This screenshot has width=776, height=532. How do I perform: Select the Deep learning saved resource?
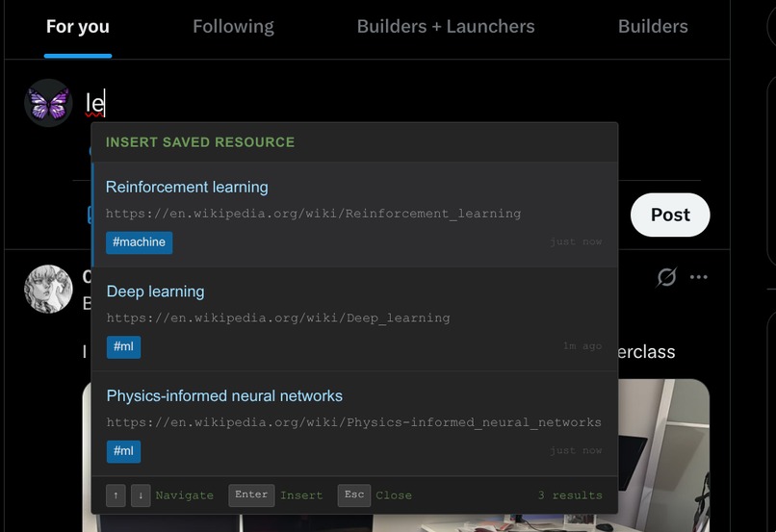tap(354, 319)
